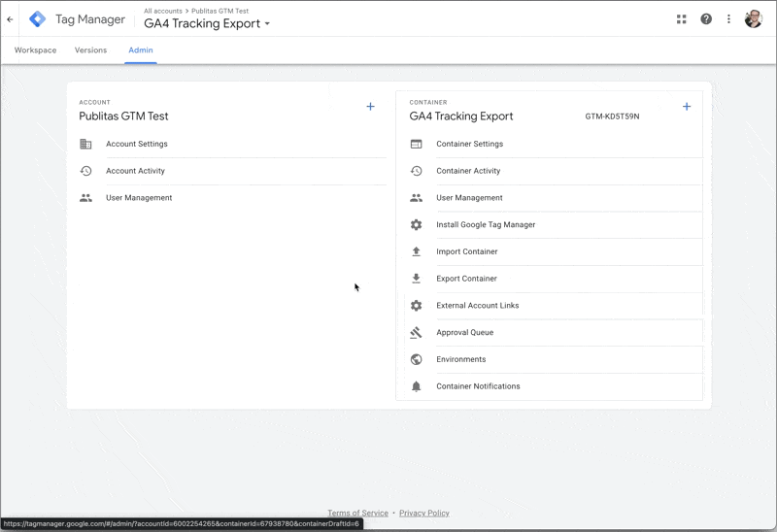This screenshot has height=532, width=777.
Task: Click the Publitas GTM Test breadcrumb
Action: coord(220,11)
